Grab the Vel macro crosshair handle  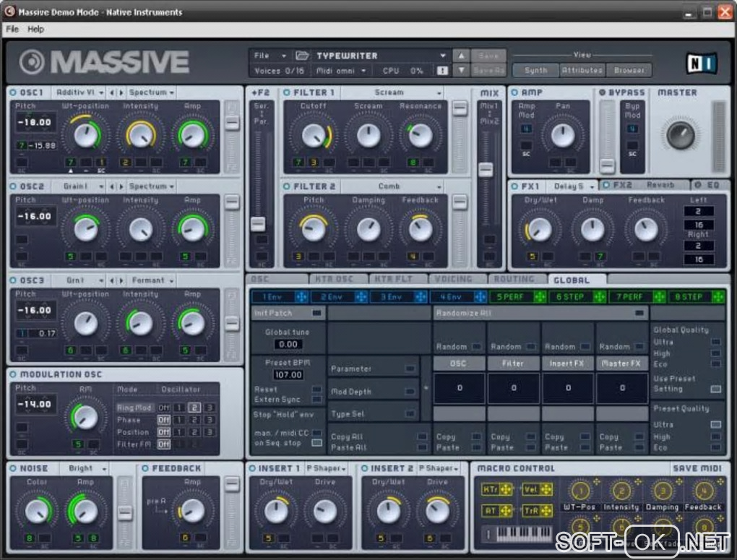(x=546, y=489)
